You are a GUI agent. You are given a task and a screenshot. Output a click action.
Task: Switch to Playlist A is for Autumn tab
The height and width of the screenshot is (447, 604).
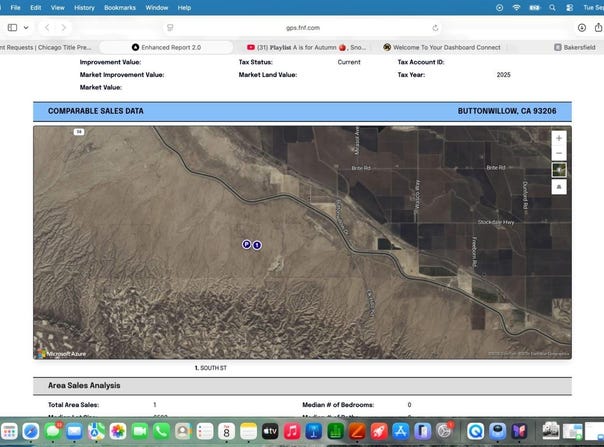point(306,47)
